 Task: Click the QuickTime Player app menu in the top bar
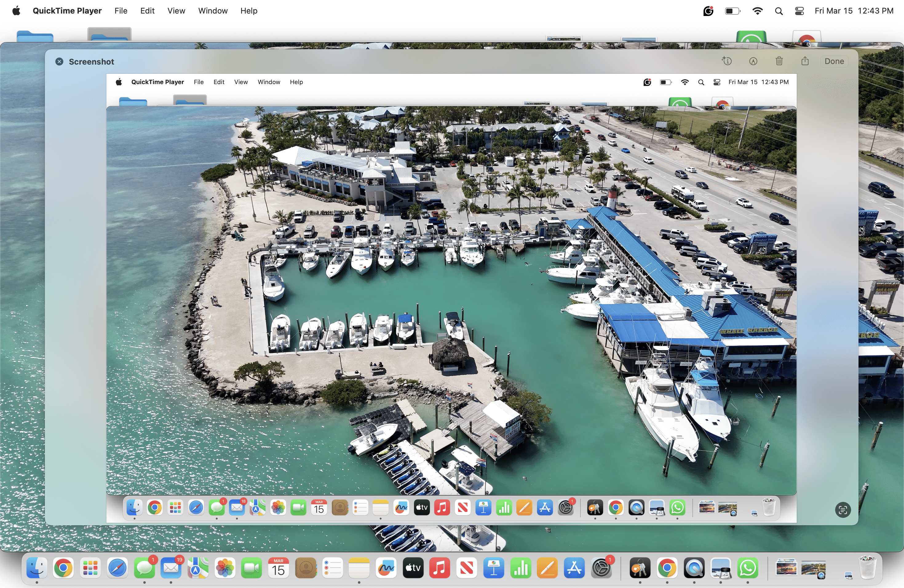click(67, 11)
